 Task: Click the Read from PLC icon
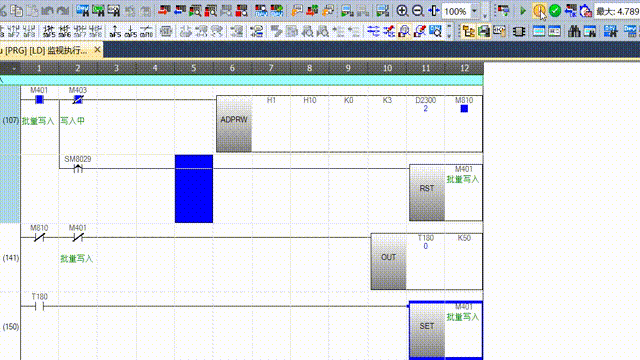click(180, 11)
